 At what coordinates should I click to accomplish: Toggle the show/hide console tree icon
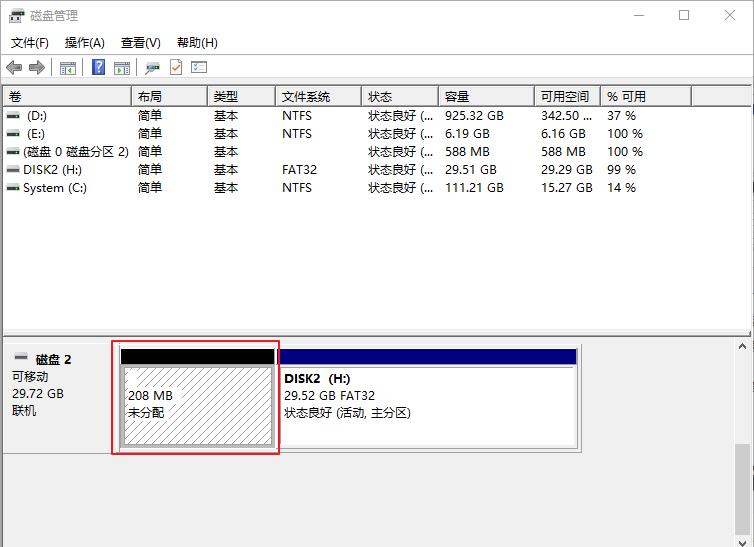pos(68,68)
